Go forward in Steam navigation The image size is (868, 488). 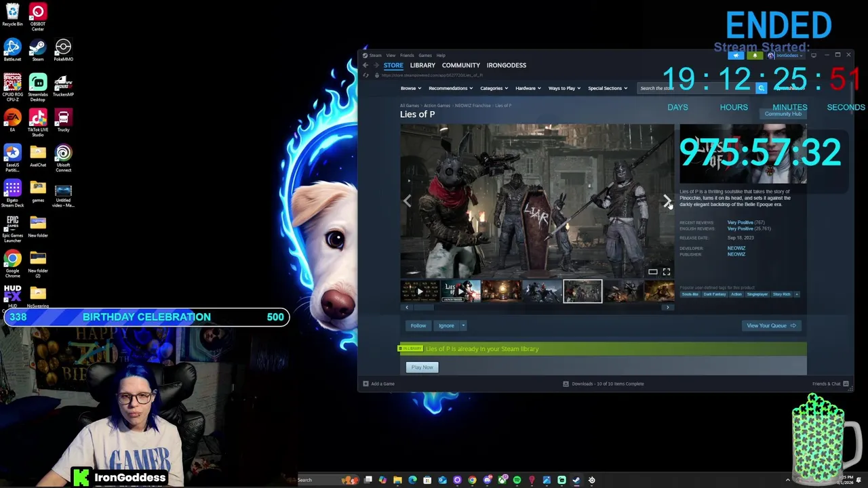(376, 65)
